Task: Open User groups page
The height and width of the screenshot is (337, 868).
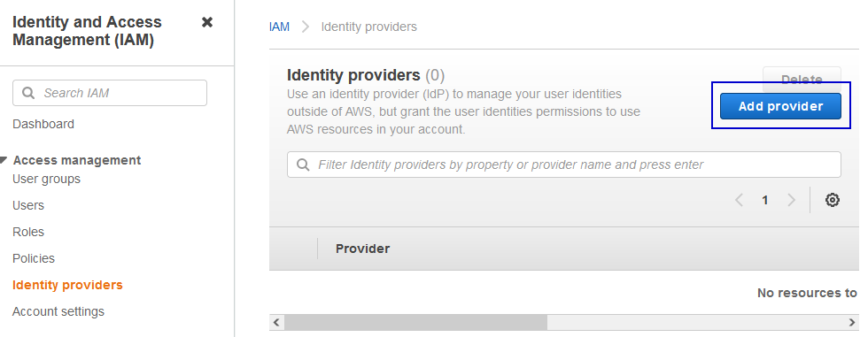Action: coord(46,179)
